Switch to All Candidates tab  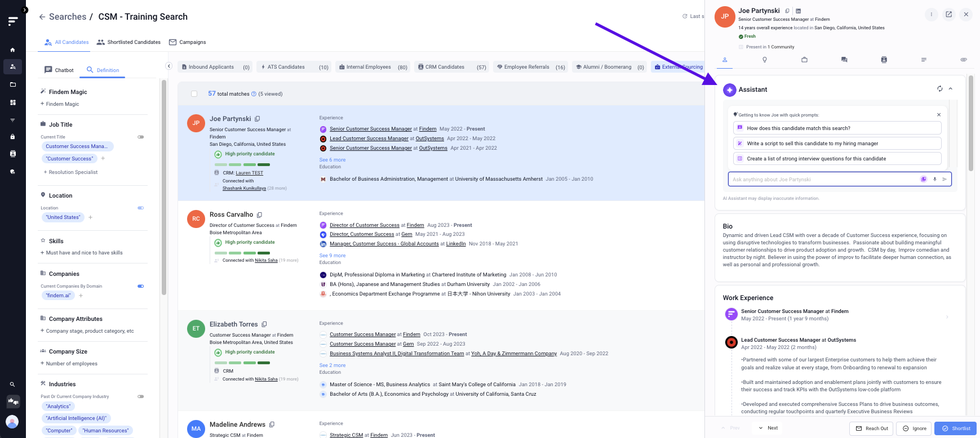[66, 42]
